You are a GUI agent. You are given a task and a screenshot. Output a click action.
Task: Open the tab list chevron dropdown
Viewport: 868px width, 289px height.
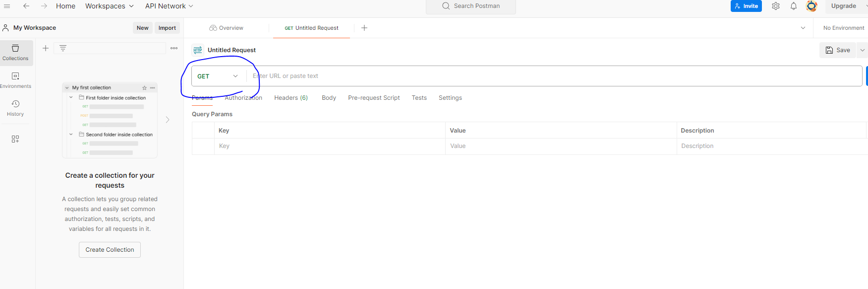click(803, 28)
